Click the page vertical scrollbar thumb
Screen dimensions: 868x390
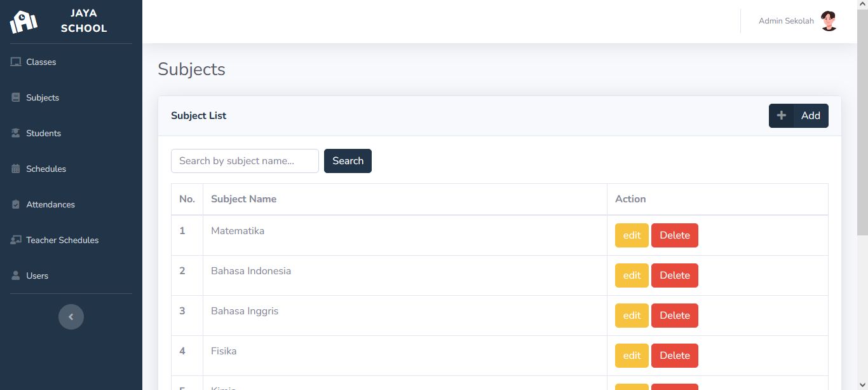pyautogui.click(x=862, y=123)
